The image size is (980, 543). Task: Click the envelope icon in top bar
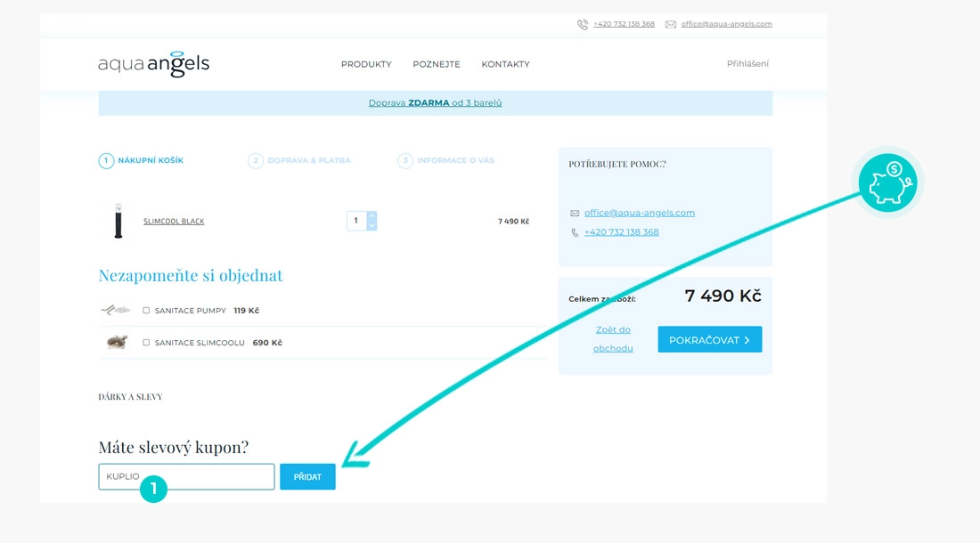(671, 24)
